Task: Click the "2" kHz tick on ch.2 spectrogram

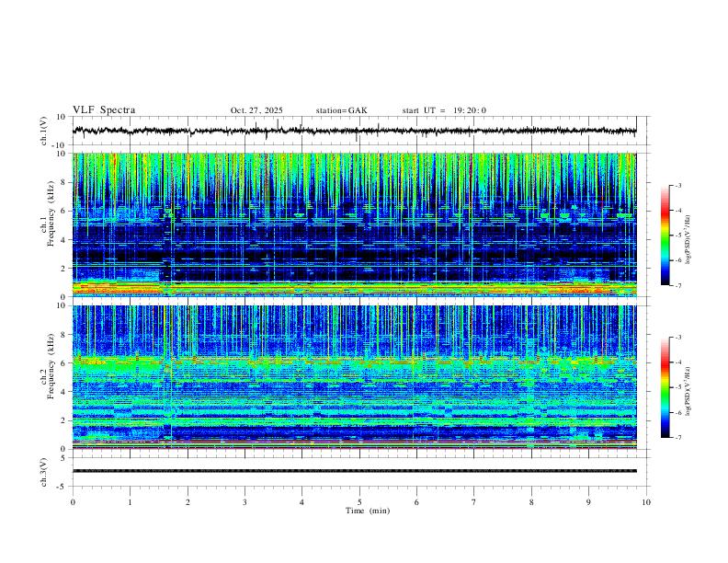Action: (x=63, y=420)
